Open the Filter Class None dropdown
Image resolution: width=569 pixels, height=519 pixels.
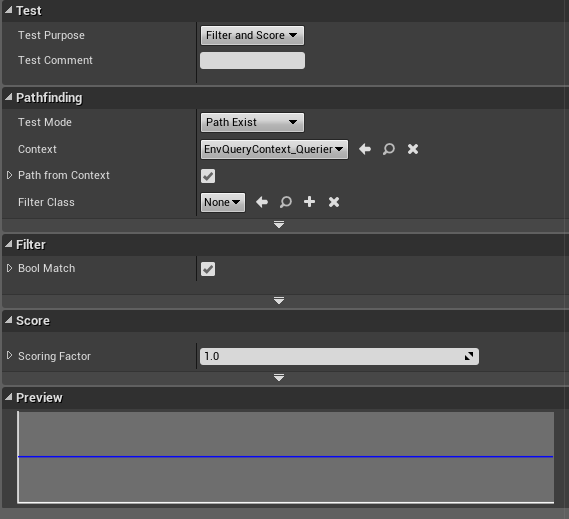[x=223, y=202]
